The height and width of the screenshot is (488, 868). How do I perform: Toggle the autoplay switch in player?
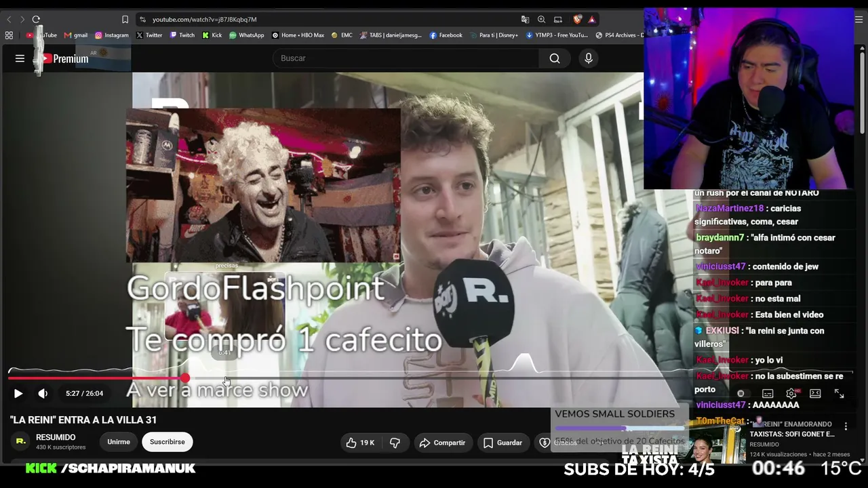741,393
